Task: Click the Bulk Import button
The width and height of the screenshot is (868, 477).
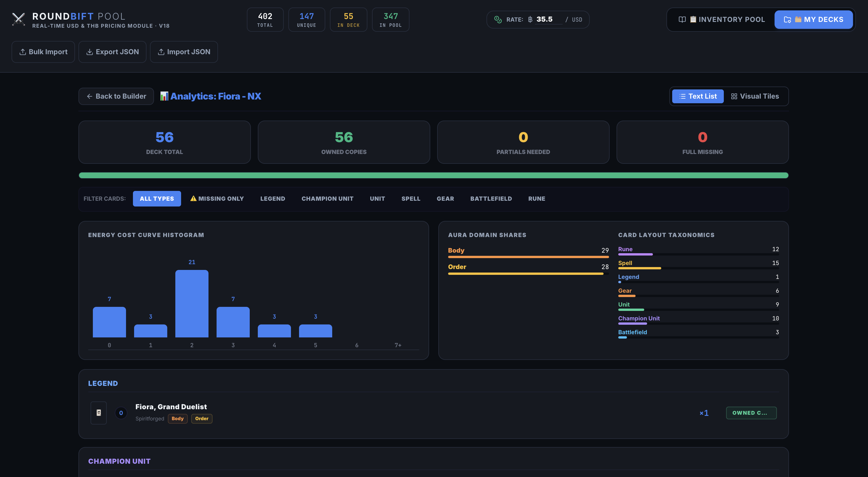Action: tap(43, 52)
